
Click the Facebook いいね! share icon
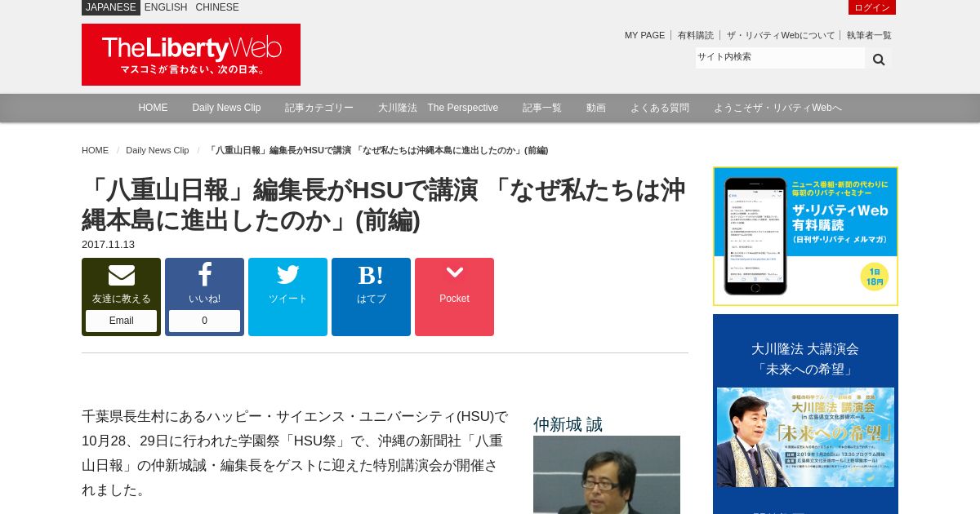[x=204, y=275]
